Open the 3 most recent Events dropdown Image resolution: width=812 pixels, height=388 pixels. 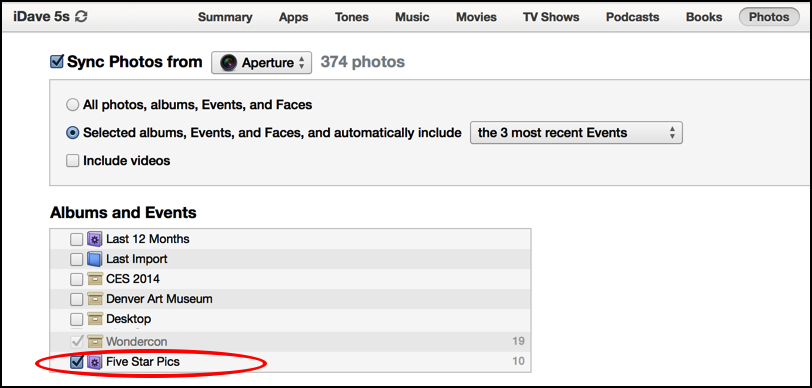point(576,133)
